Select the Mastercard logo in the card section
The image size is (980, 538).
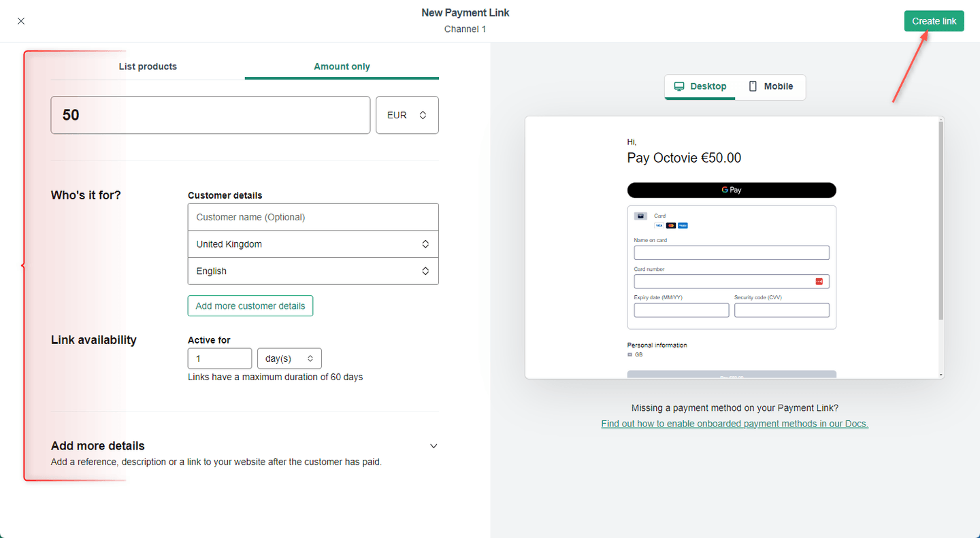[x=671, y=226]
